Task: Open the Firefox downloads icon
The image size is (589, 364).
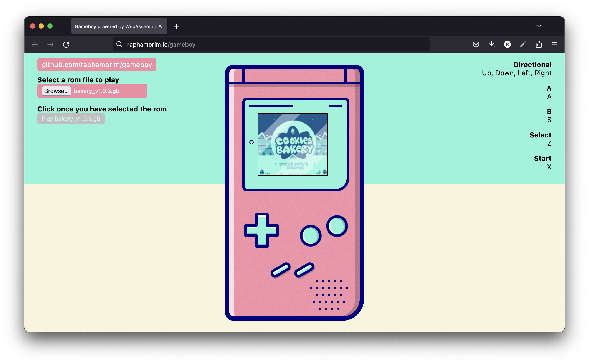Action: tap(491, 44)
